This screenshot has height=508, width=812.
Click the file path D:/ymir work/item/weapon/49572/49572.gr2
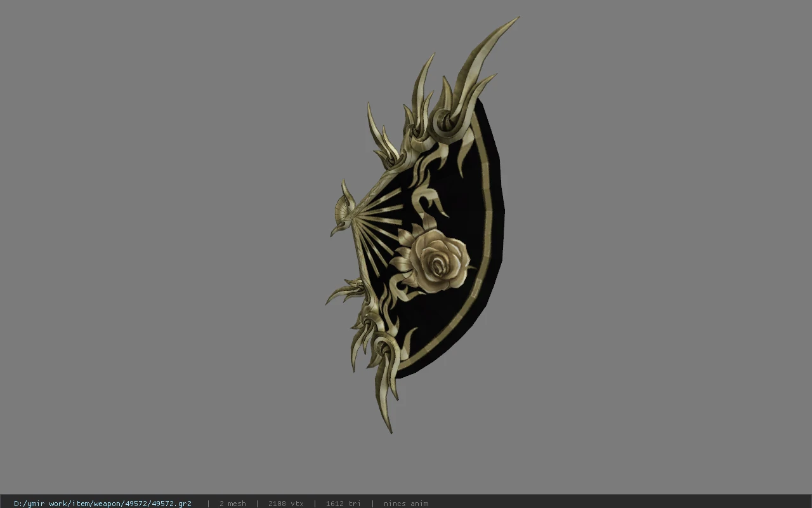(103, 504)
